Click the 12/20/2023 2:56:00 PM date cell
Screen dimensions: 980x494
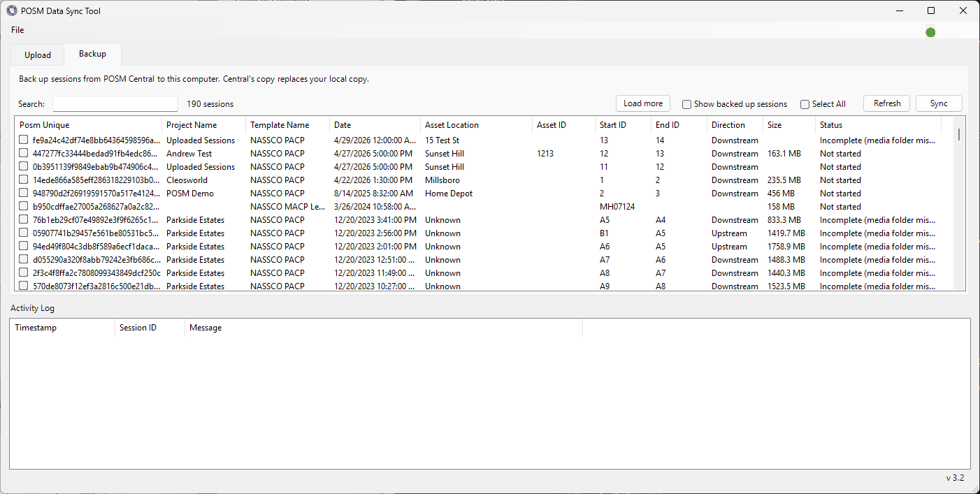click(375, 233)
